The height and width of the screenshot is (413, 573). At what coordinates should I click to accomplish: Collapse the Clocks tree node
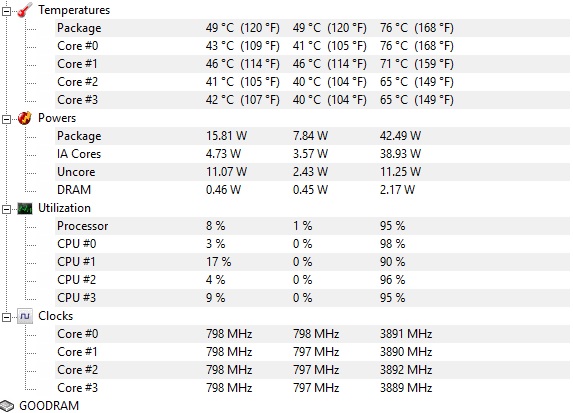(x=6, y=317)
